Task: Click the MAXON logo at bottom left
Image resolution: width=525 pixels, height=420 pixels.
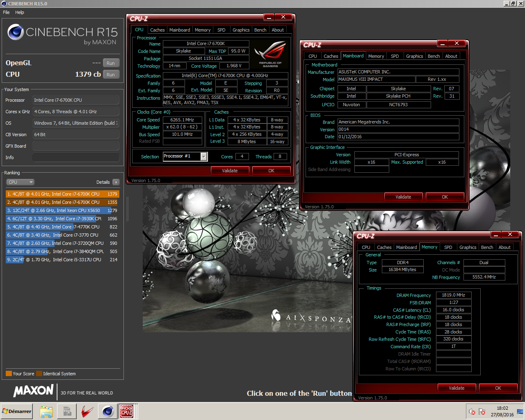Action: (34, 391)
